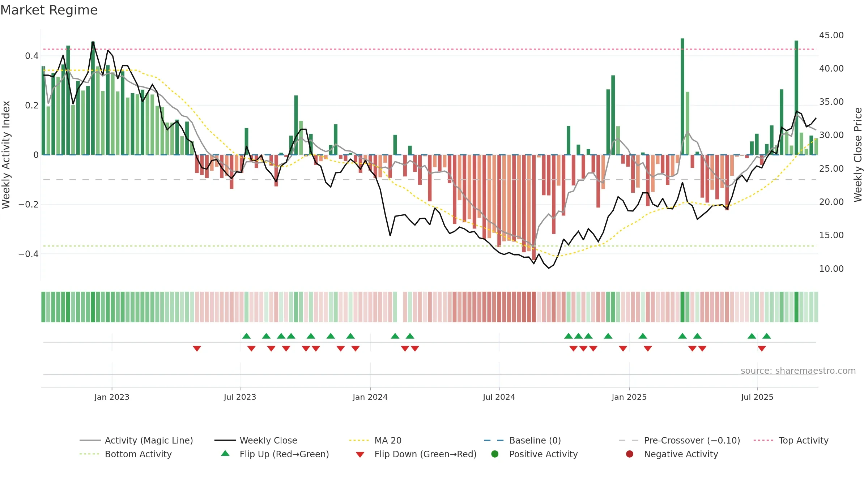This screenshot has height=488, width=868.
Task: Toggle the MA 20 legend entry
Action: coord(375,440)
